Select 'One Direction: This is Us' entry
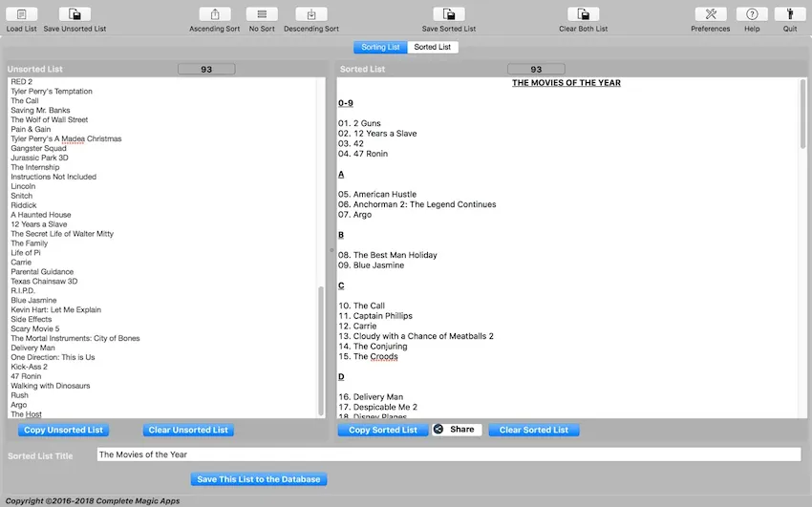The height and width of the screenshot is (507, 812). (53, 357)
